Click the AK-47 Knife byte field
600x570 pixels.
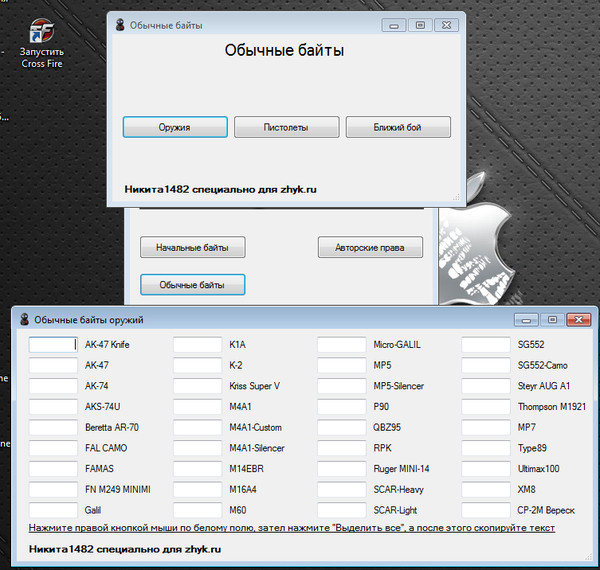[x=53, y=344]
